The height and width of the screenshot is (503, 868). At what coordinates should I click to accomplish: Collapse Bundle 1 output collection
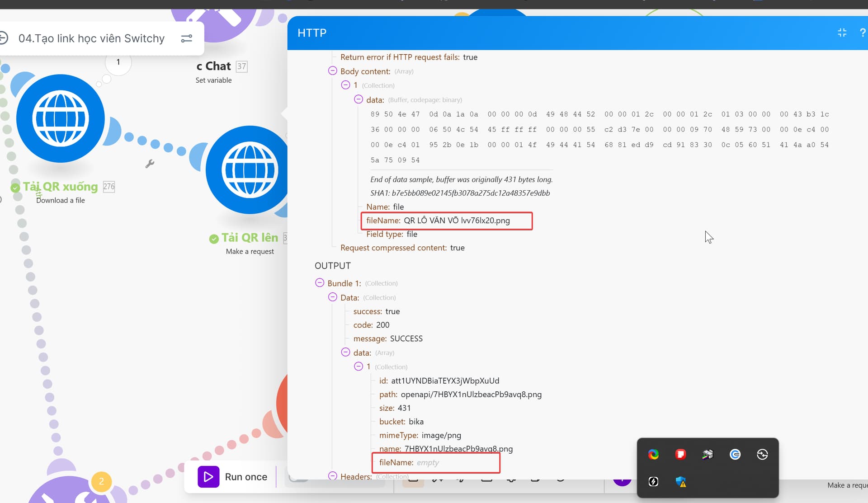click(x=320, y=283)
